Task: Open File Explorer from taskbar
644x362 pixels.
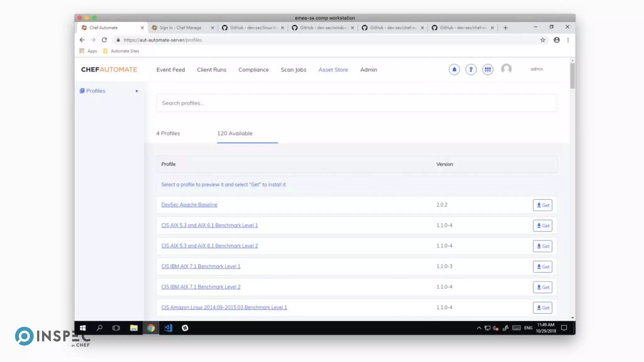Action: point(134,328)
